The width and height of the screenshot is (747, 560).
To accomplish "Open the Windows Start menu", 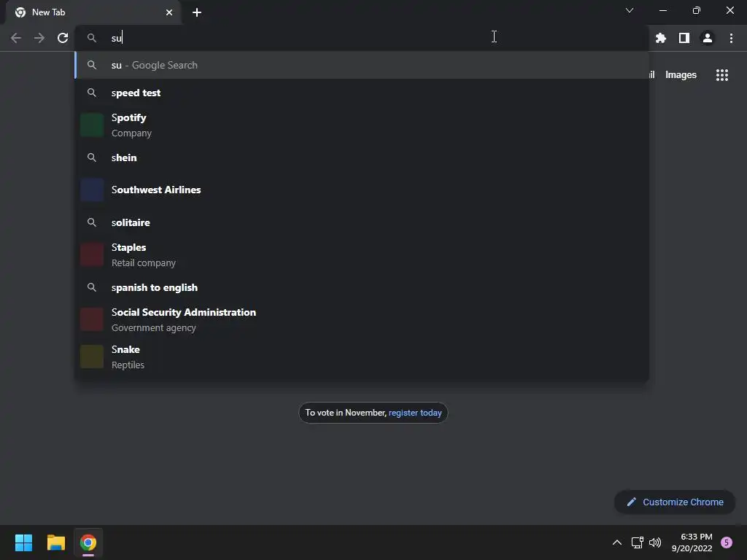I will tap(23, 542).
